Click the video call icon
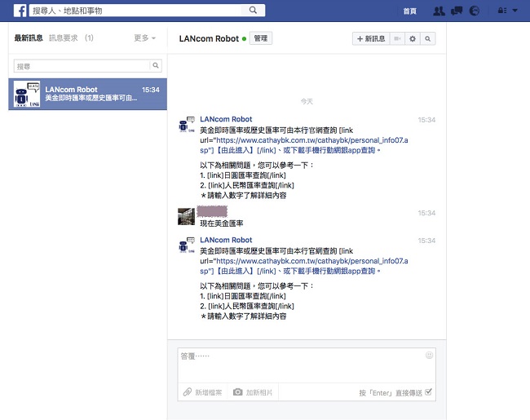This screenshot has width=530, height=420. (x=397, y=39)
